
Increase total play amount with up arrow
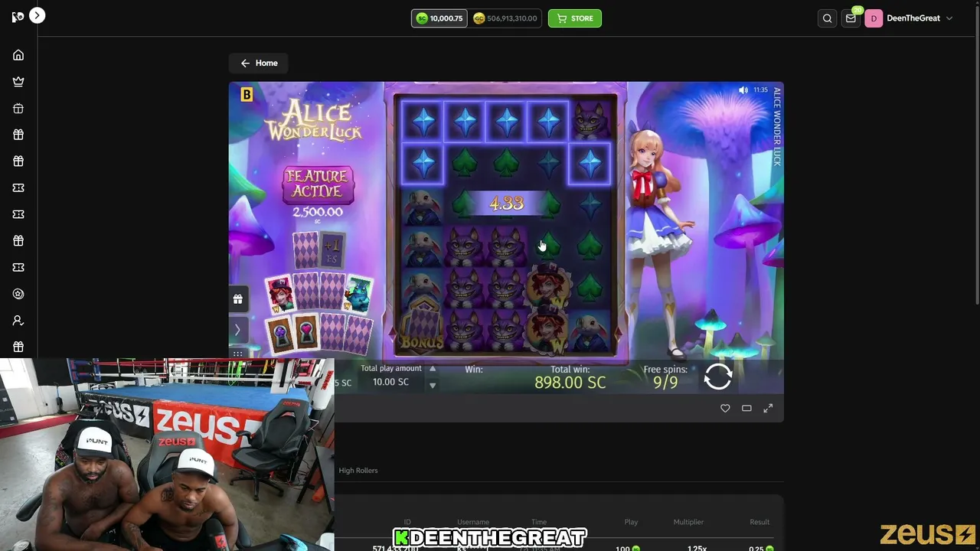tap(433, 369)
